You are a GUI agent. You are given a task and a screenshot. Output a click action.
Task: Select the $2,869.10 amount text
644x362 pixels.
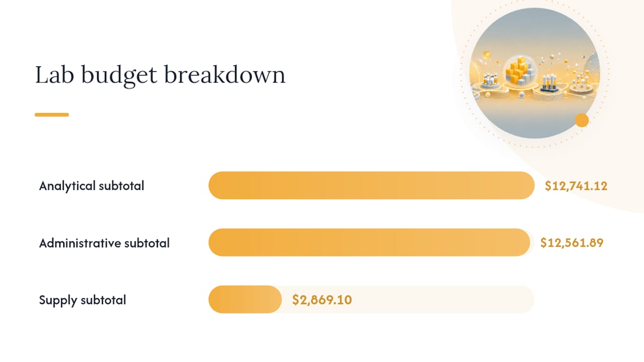322,300
